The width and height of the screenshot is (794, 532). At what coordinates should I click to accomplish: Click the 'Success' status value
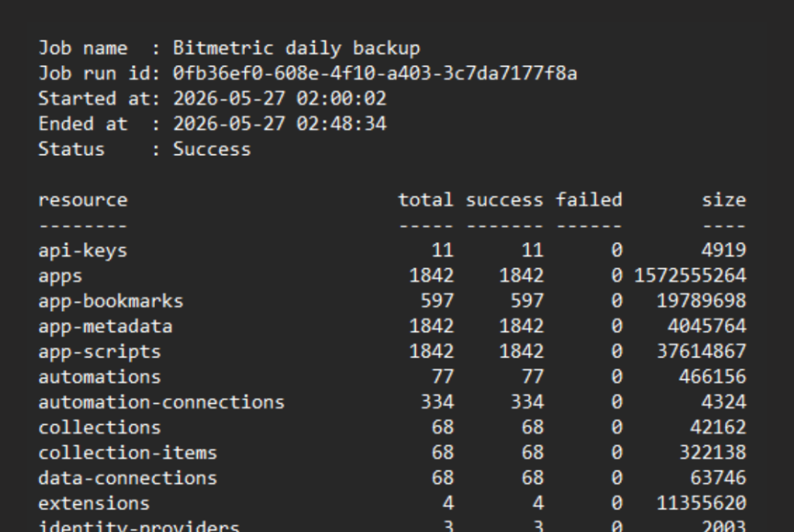(x=212, y=150)
